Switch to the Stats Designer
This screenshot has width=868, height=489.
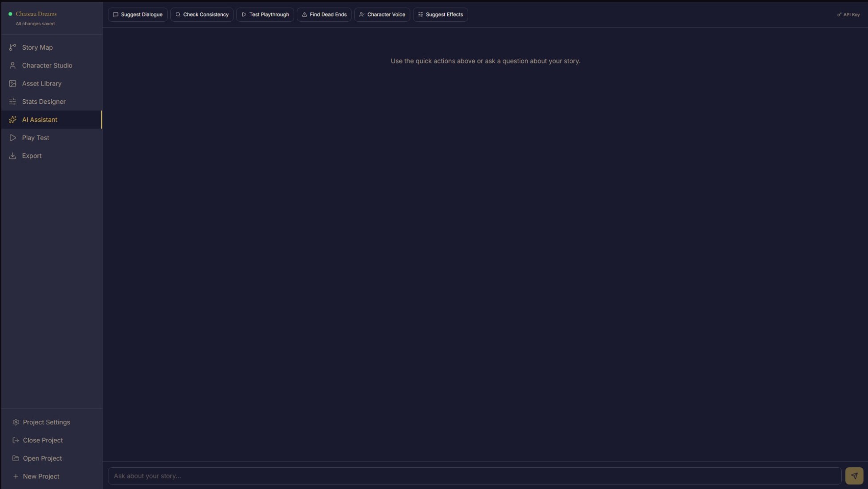click(43, 102)
